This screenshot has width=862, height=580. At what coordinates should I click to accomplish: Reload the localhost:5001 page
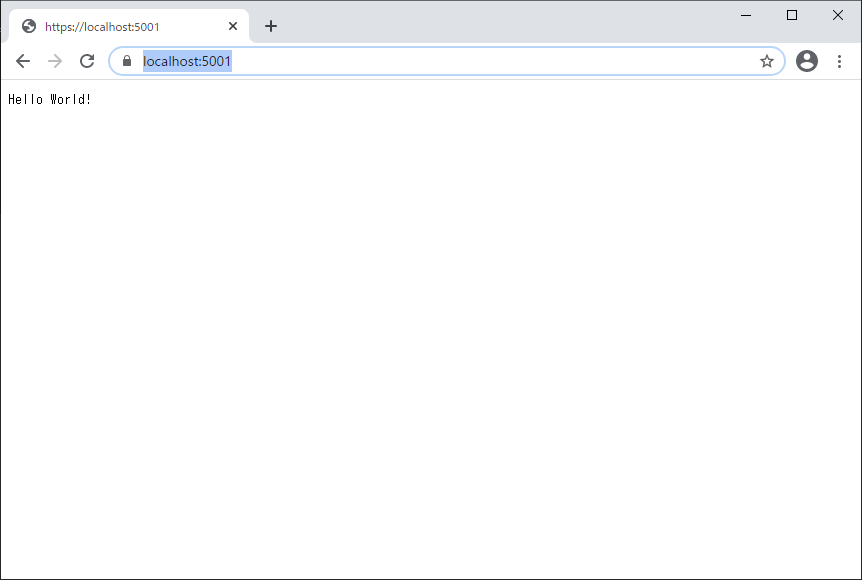[x=87, y=61]
